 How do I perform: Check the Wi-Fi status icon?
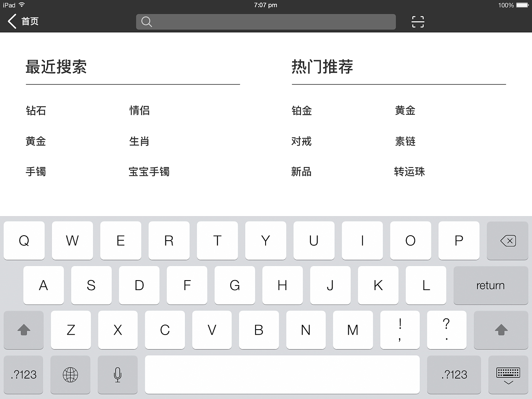pyautogui.click(x=22, y=5)
